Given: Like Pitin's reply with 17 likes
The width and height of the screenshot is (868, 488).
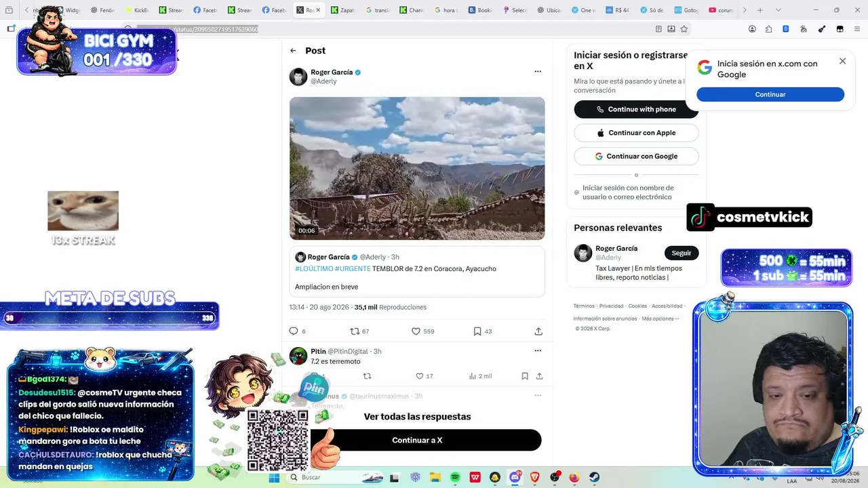Looking at the screenshot, I should pyautogui.click(x=424, y=376).
